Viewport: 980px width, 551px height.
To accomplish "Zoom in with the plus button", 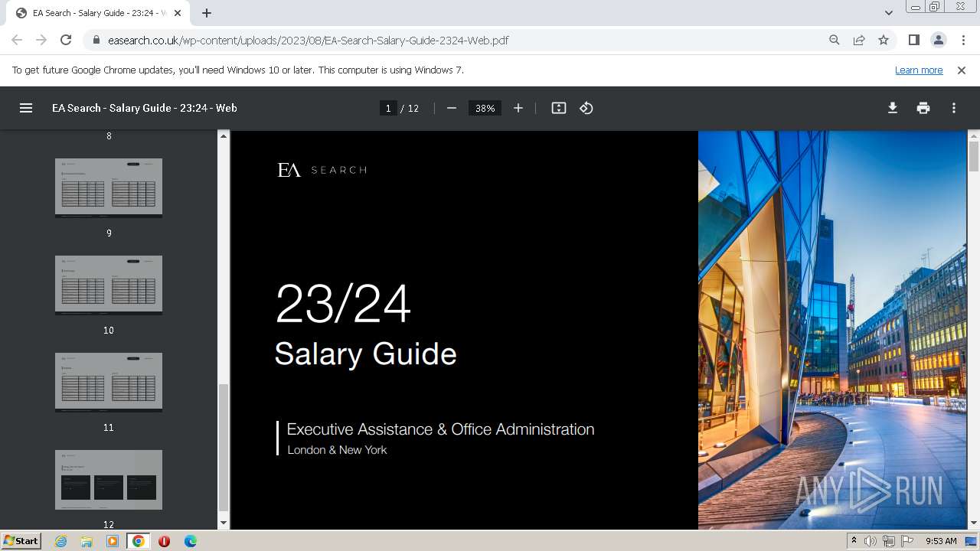I will tap(518, 108).
